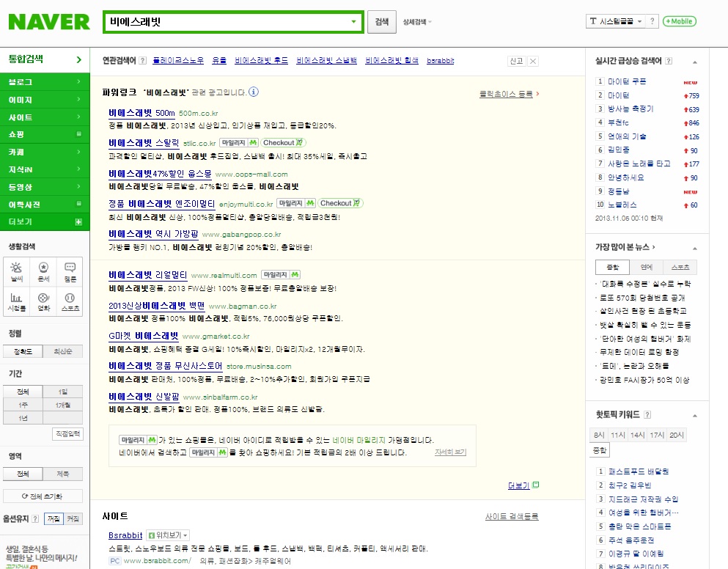728x569 pixels.
Task: Open the fortune (운세) icon
Action: [x=43, y=272]
